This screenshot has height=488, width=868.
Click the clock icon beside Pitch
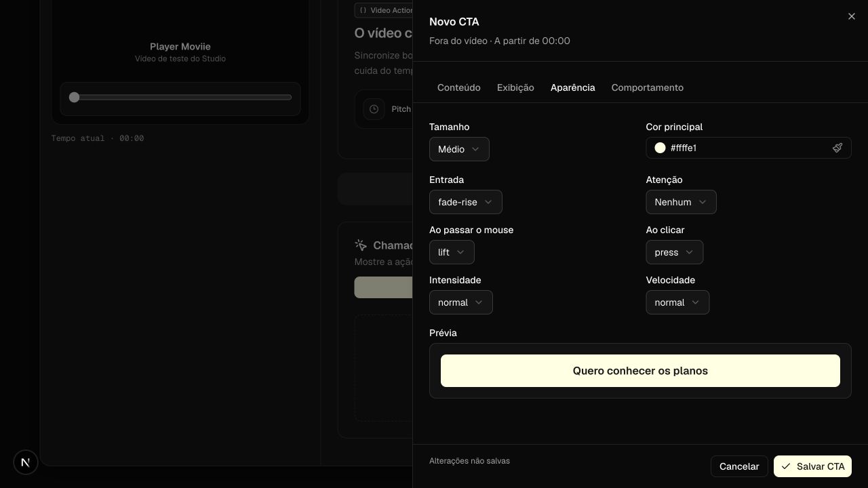pyautogui.click(x=374, y=109)
